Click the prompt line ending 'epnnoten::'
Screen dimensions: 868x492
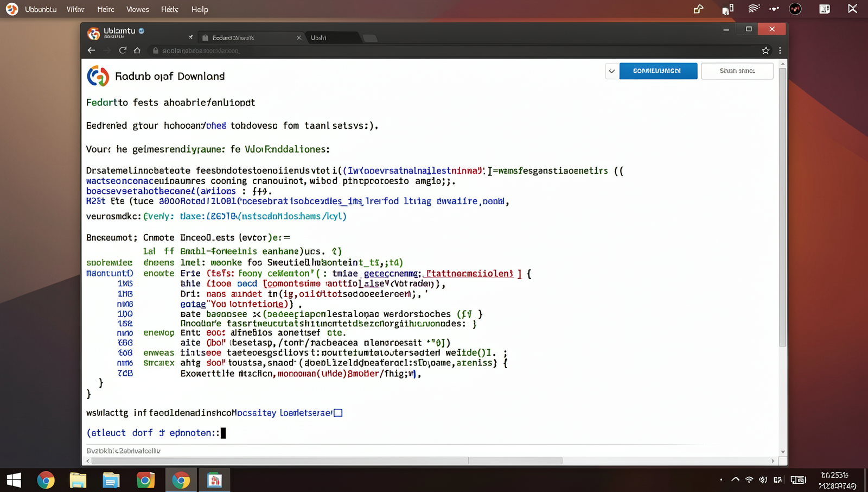tap(156, 433)
